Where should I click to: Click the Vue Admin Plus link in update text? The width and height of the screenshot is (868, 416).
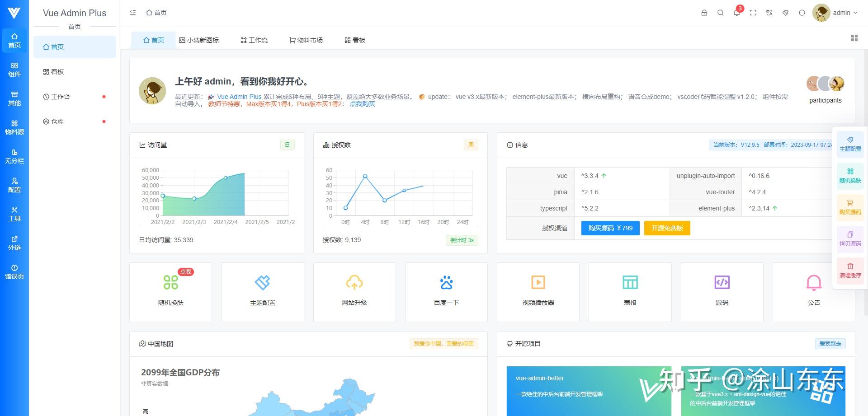(239, 97)
